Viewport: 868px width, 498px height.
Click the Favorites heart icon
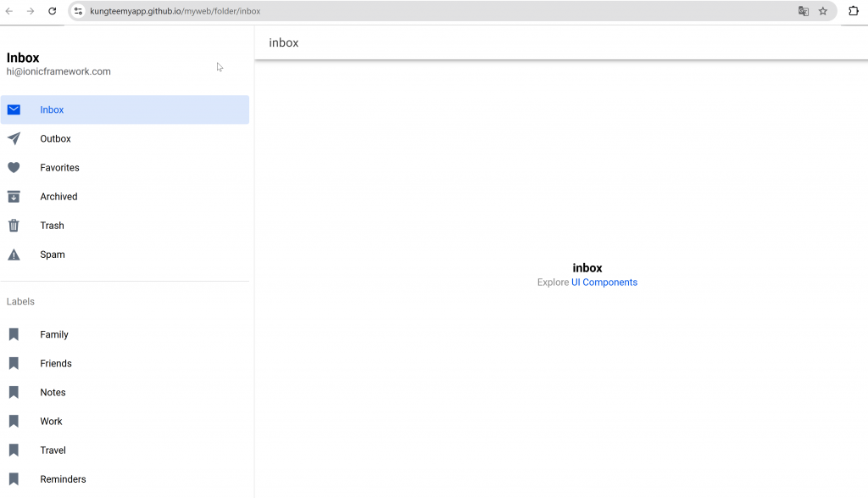[14, 167]
